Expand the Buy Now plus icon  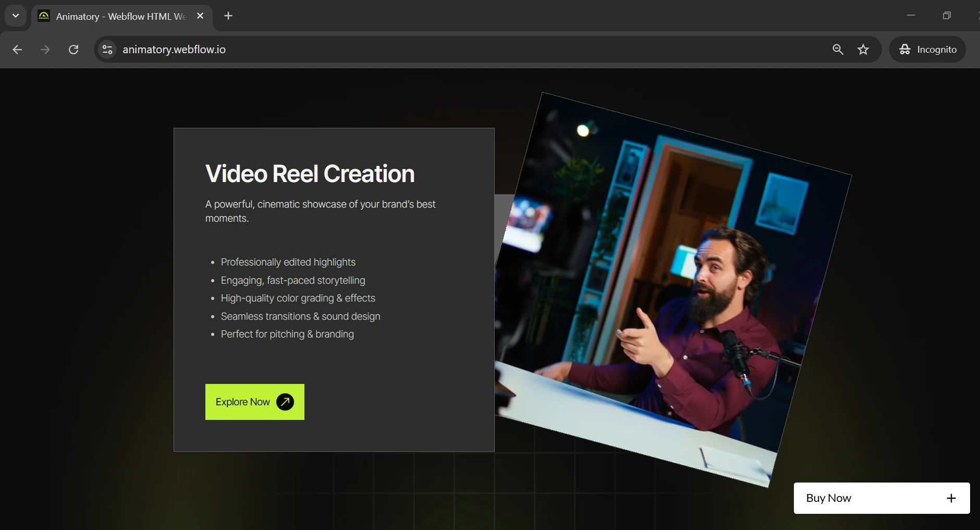pyautogui.click(x=951, y=498)
